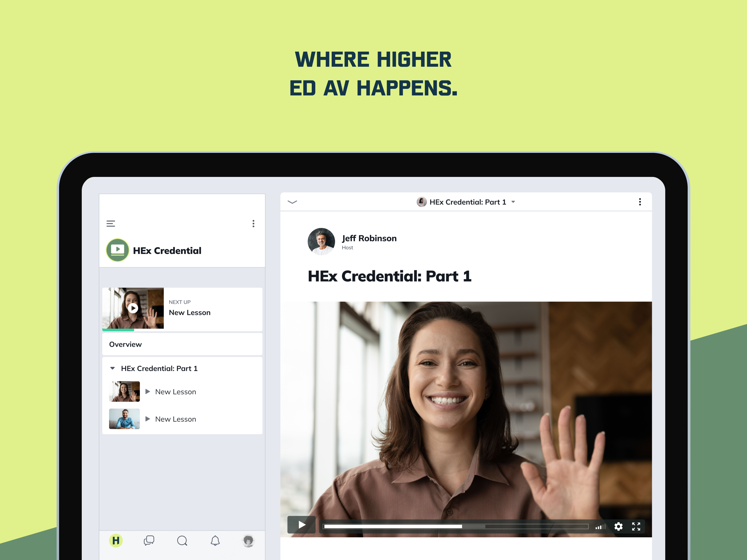Click the 'HEx Credential: Part 1' lesson heading
This screenshot has width=747, height=560.
390,276
